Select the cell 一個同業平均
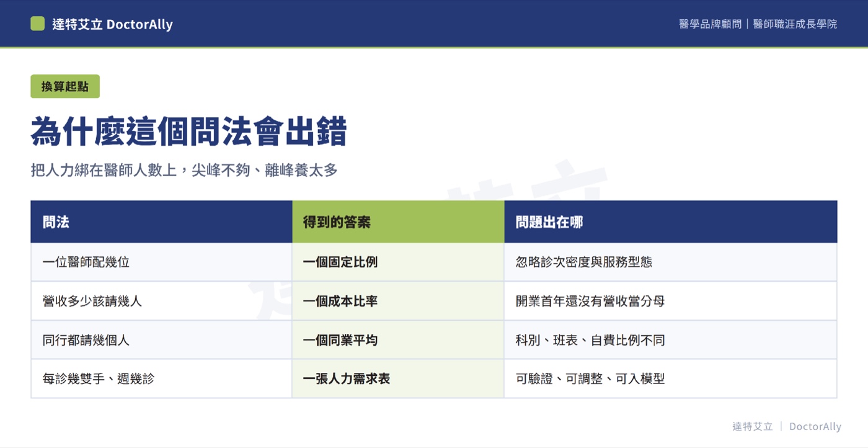 [398, 340]
